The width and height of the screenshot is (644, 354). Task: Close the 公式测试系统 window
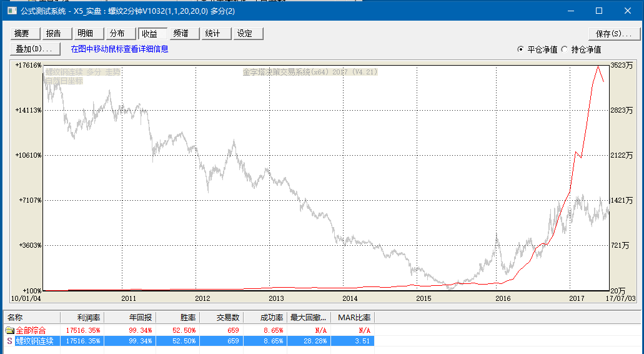(x=628, y=11)
